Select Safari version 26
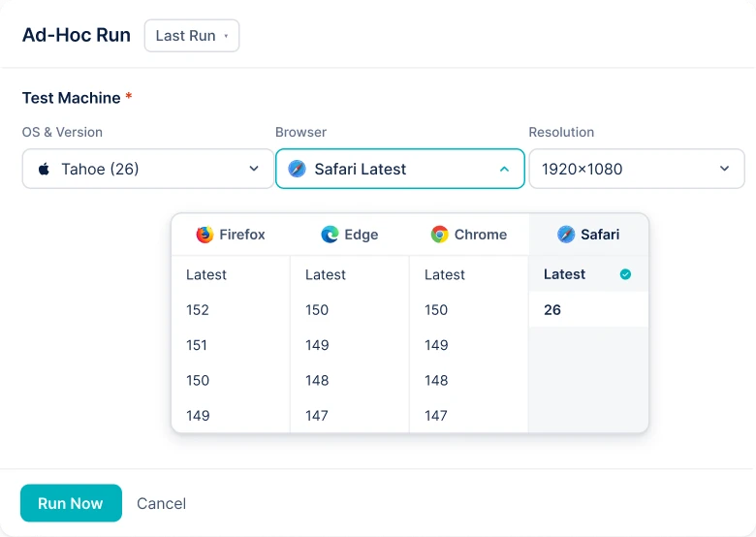Screen dimensions: 756x537 point(588,310)
